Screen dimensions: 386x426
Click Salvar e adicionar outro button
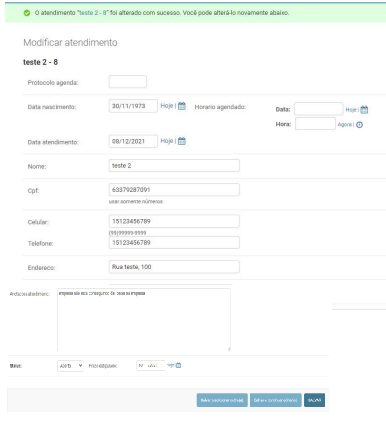[222, 400]
